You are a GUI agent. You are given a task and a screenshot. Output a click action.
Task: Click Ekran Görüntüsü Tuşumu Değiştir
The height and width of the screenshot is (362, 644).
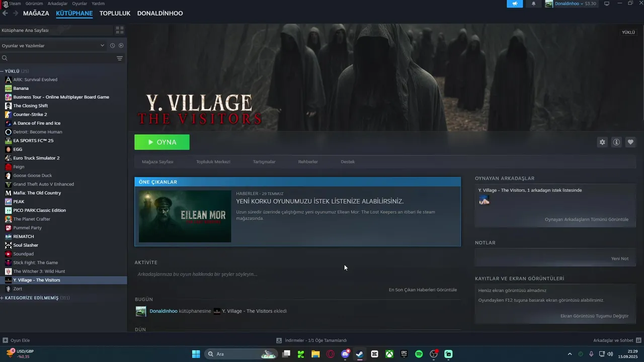(x=595, y=316)
